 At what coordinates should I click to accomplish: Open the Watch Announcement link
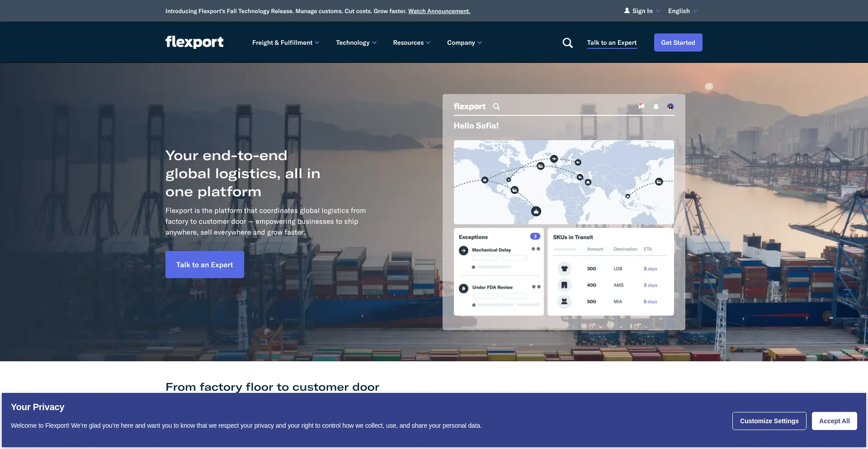(x=439, y=11)
